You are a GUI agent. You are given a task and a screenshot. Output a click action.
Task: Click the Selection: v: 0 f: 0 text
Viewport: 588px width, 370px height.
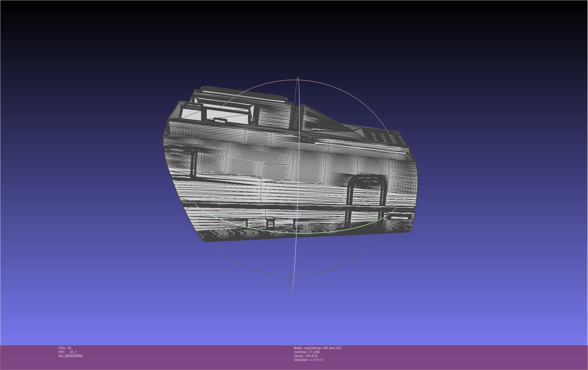tap(308, 360)
